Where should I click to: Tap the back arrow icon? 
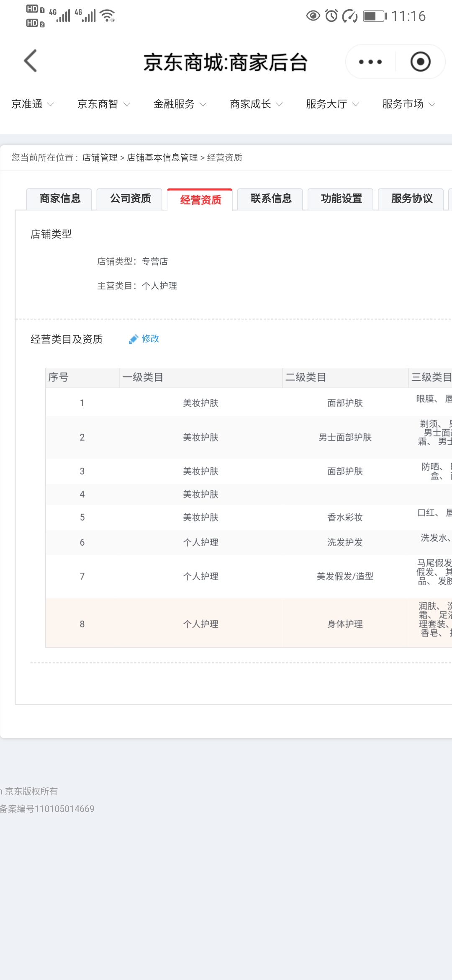click(x=31, y=61)
